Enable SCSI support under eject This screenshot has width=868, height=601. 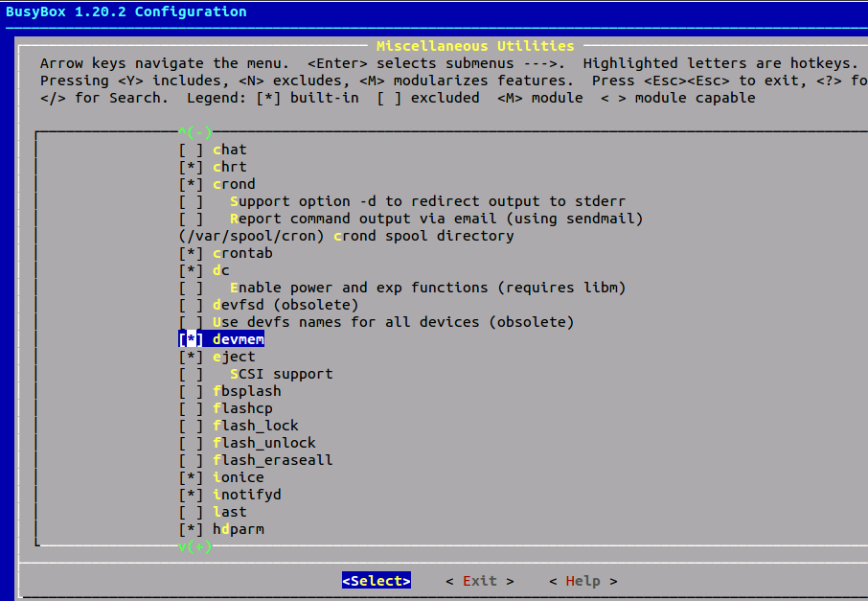(x=191, y=374)
